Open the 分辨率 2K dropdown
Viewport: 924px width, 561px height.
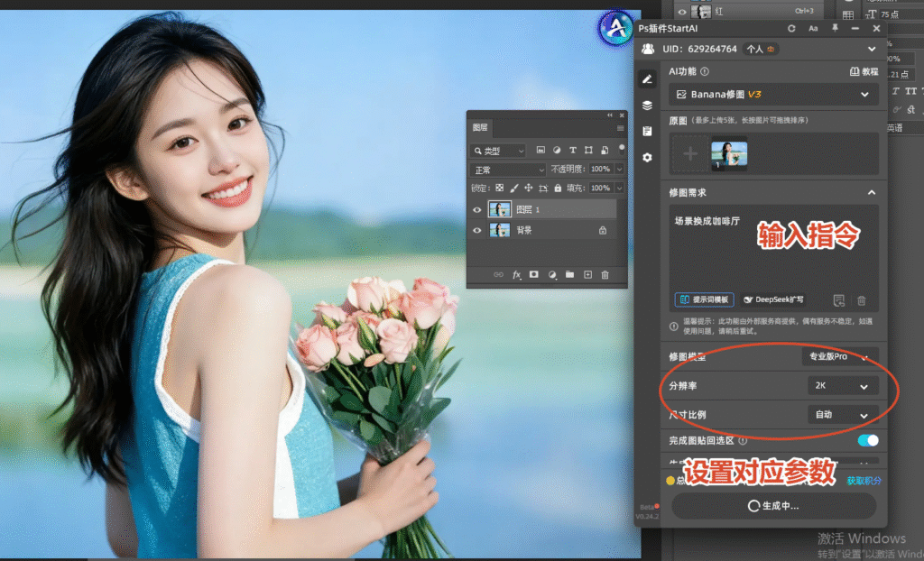(x=843, y=386)
